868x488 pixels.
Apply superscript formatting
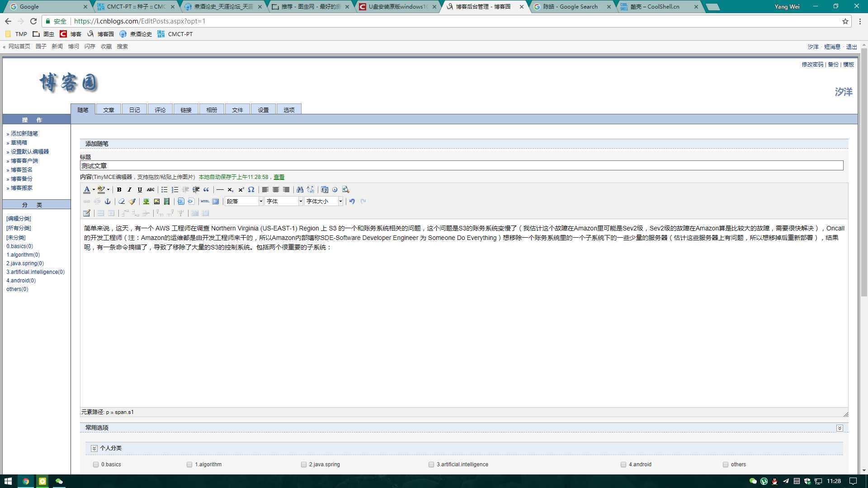(241, 190)
